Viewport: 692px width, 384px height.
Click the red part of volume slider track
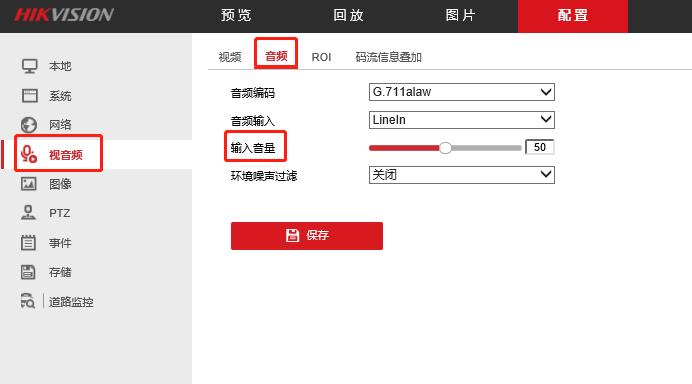coord(404,148)
